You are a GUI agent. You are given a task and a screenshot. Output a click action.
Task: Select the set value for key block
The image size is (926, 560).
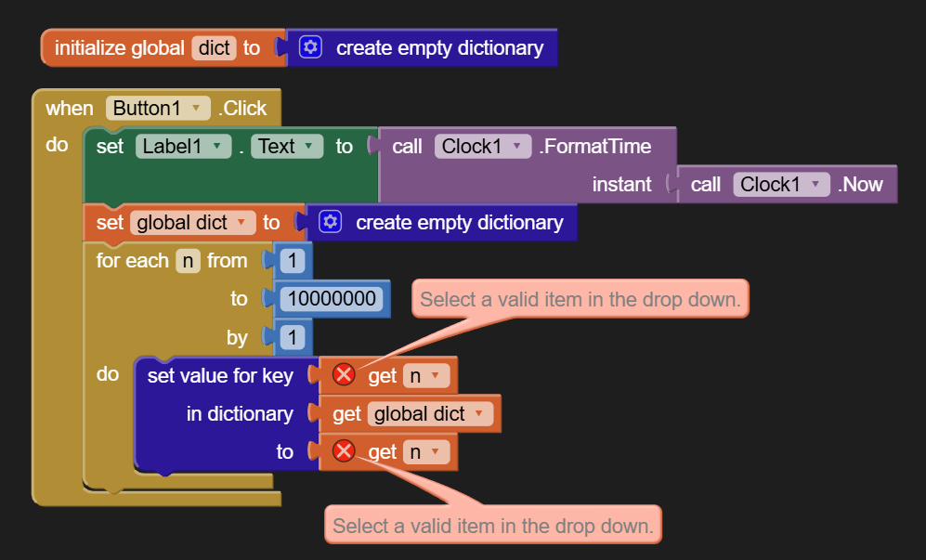220,376
